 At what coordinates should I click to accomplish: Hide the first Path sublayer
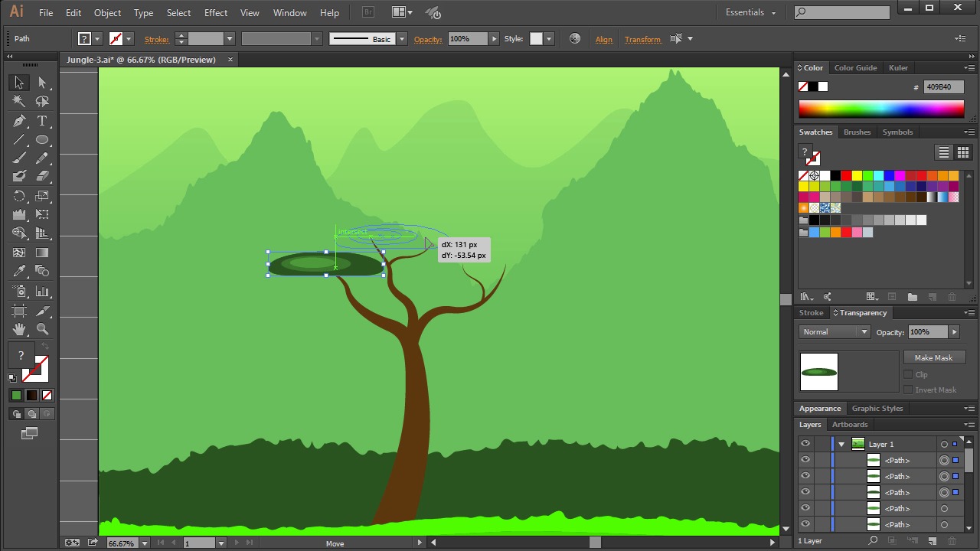[x=805, y=460]
